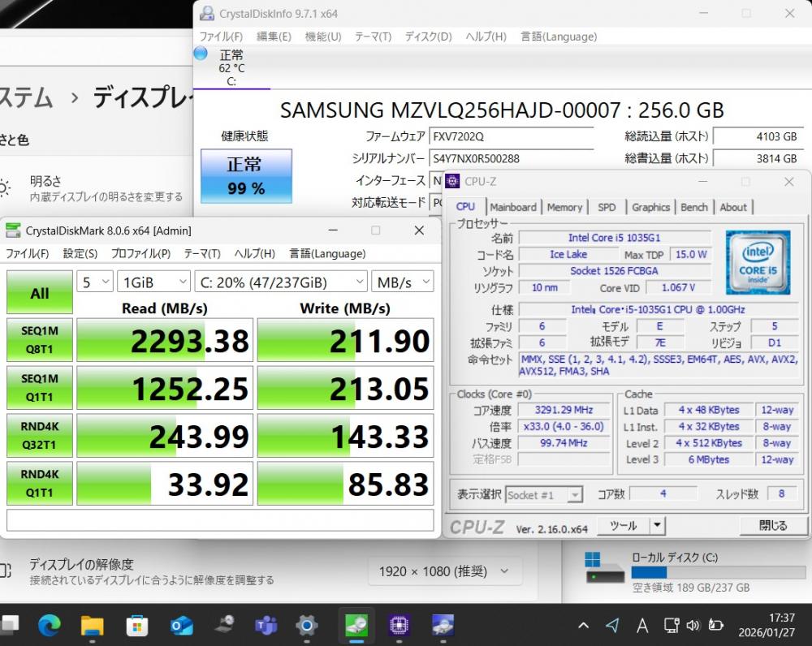The width and height of the screenshot is (812, 646).
Task: Click the 閉じる button in CPU-Z
Action: 772,525
